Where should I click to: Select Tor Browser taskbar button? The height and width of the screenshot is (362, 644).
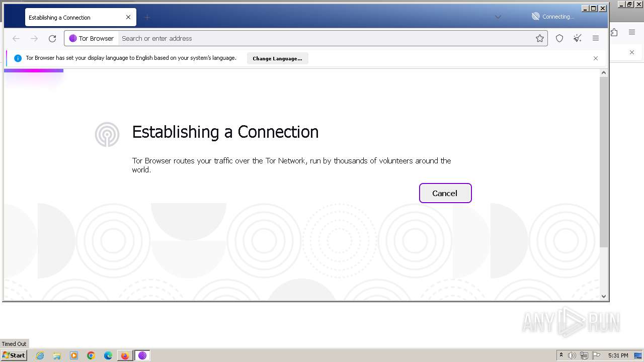[x=142, y=355]
